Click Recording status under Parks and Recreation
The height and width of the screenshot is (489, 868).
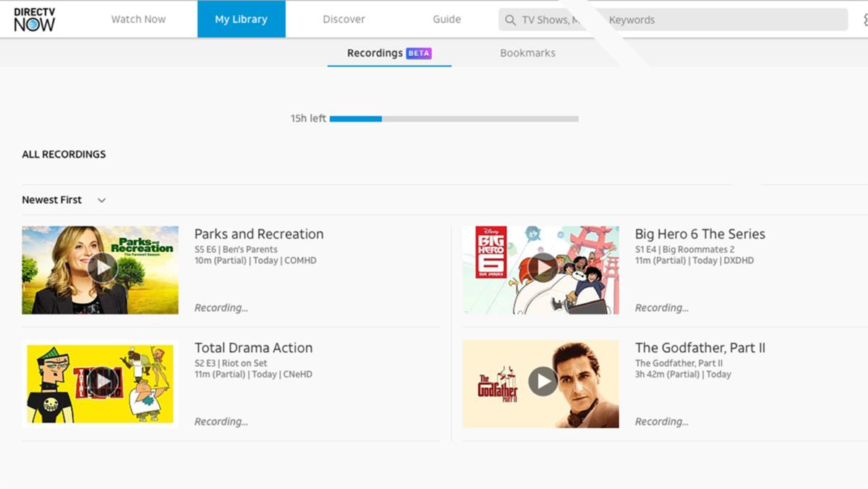point(221,307)
